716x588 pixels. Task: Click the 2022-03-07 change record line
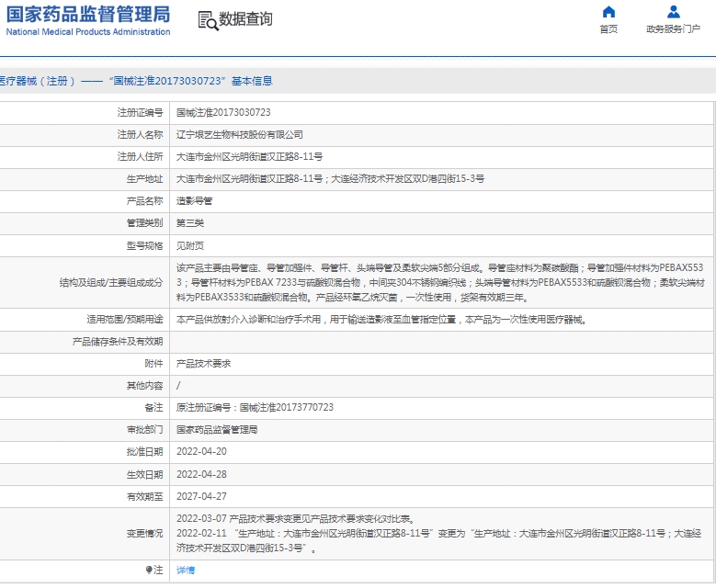pyautogui.click(x=296, y=518)
